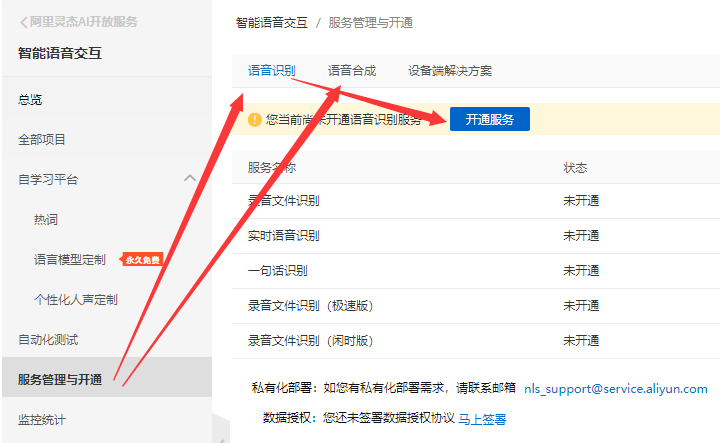This screenshot has width=720, height=443.
Task: Collapse the 自学习平台 section chevron
Action: point(190,178)
